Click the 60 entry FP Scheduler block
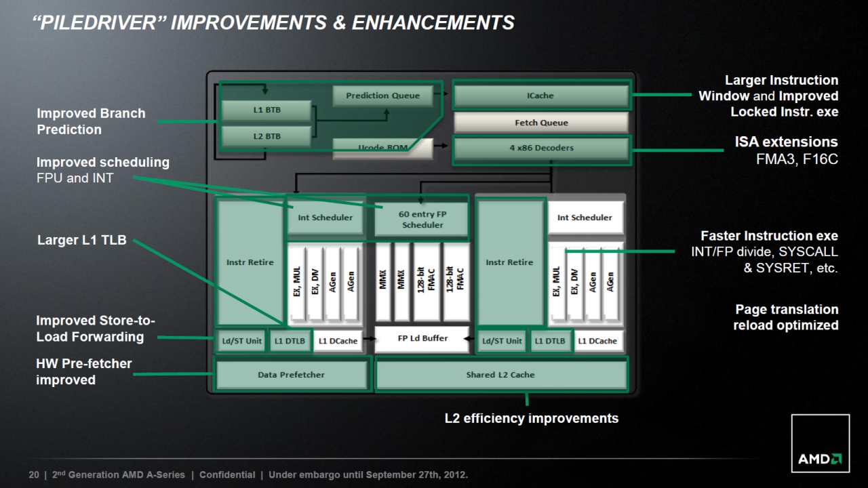Screen dimensions: 868x488 coord(421,219)
